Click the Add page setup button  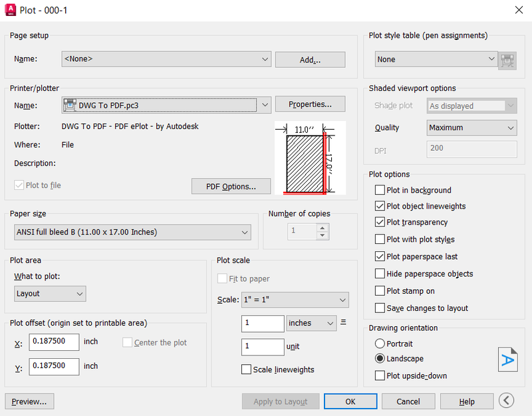[x=310, y=60]
